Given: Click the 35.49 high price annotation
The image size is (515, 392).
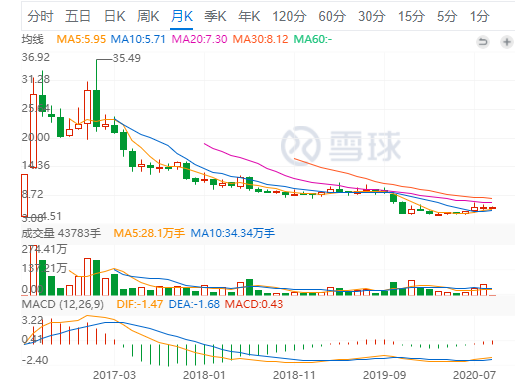Looking at the screenshot, I should tap(127, 58).
